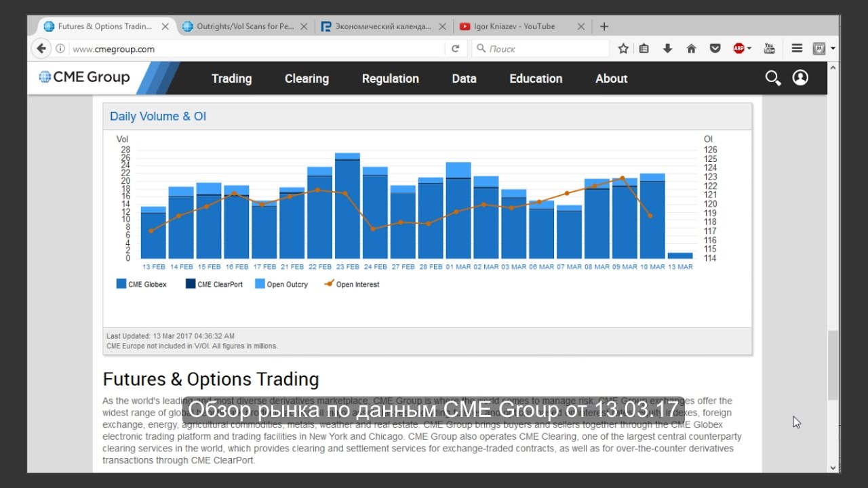Open a new browser tab with plus

pos(604,26)
